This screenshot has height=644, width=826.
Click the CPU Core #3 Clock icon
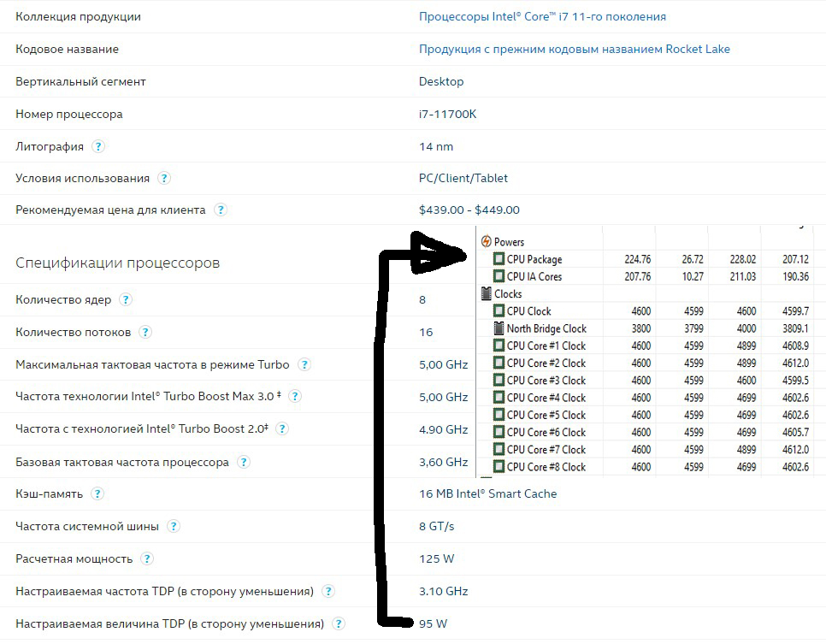tap(499, 381)
